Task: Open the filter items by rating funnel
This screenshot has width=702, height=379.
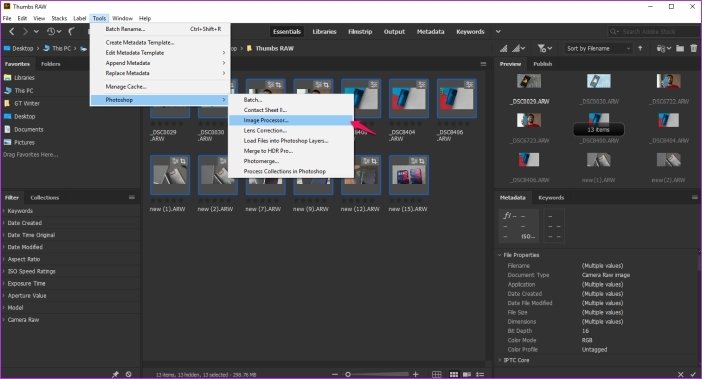Action: pos(544,48)
